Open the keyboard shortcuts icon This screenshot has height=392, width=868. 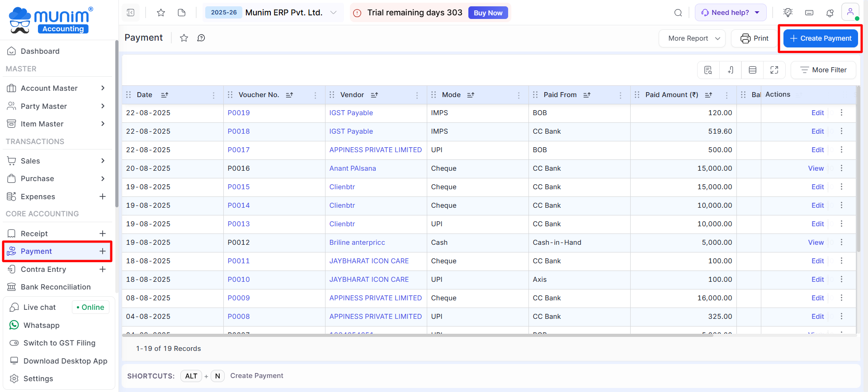click(x=809, y=13)
